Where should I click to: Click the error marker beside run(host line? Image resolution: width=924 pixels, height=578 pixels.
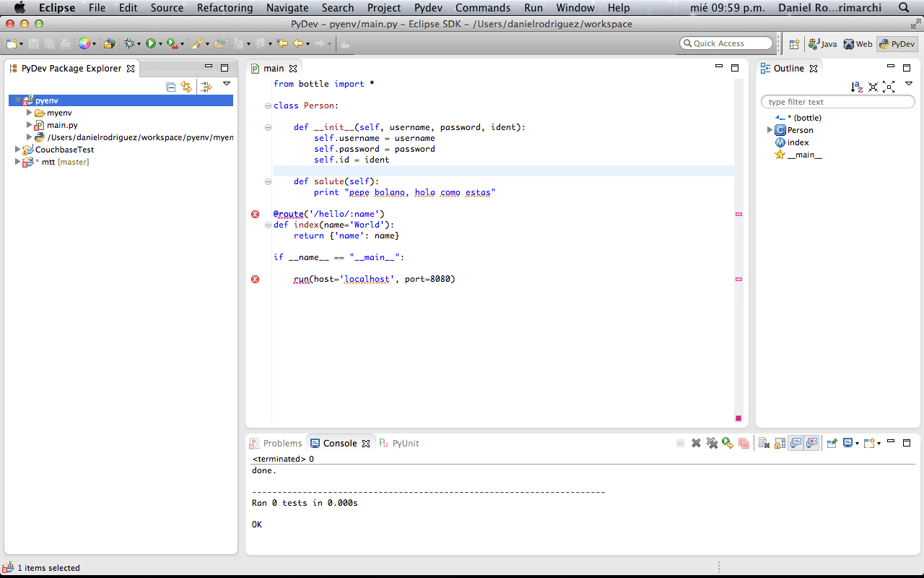pos(255,279)
